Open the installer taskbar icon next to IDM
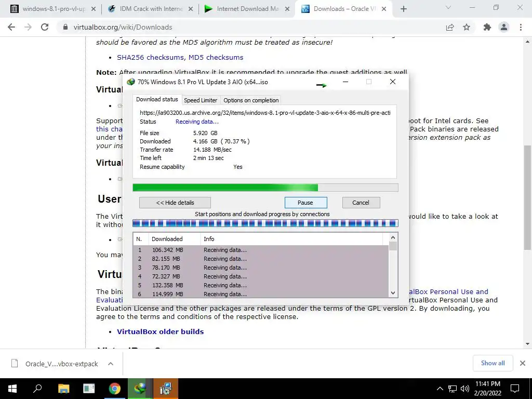Screen dimensions: 532x399 tap(166, 389)
